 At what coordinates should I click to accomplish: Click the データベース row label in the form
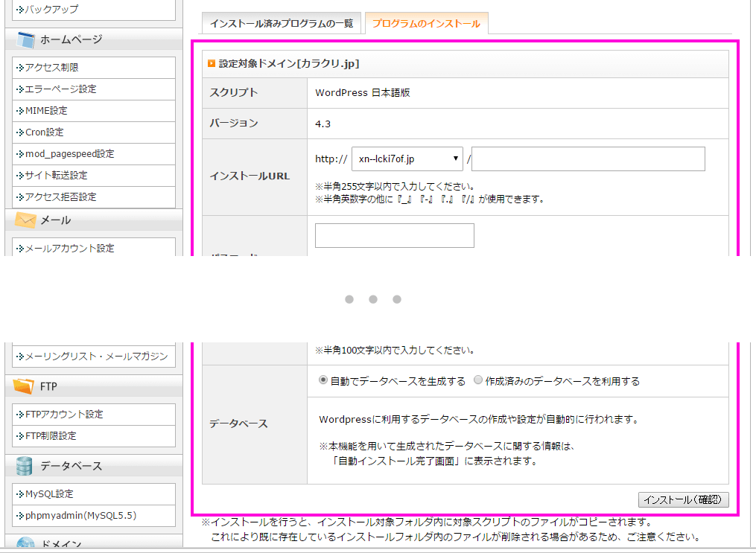tap(238, 423)
